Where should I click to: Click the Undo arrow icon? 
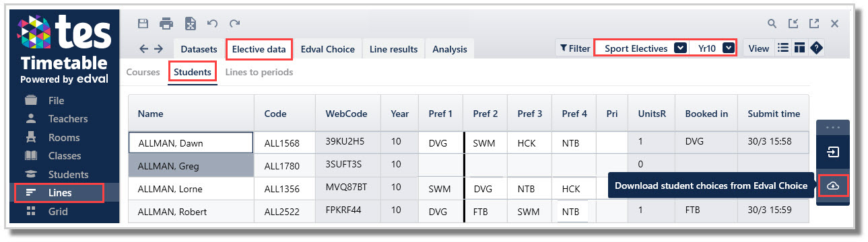click(x=212, y=24)
